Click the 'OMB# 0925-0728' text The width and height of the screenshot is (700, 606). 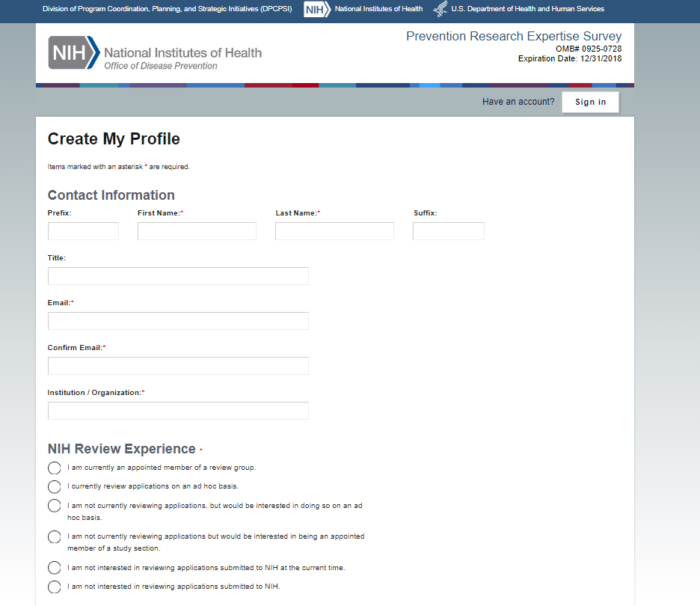coord(589,49)
